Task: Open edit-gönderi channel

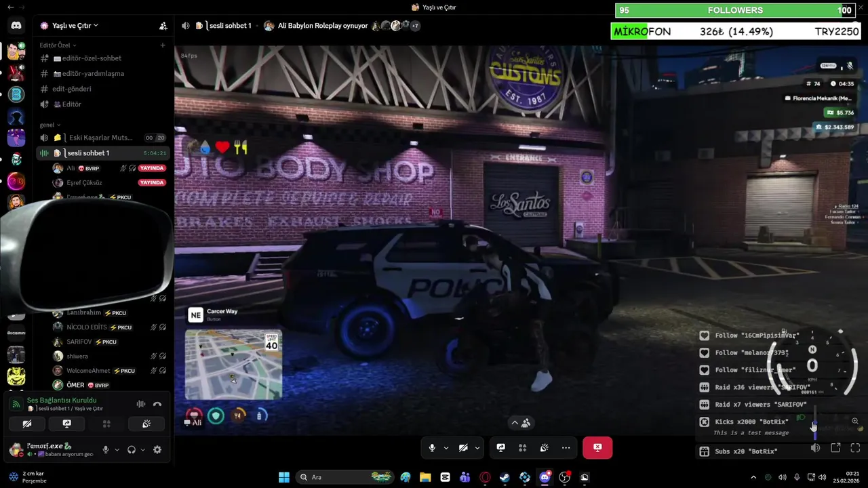Action: tap(103, 89)
